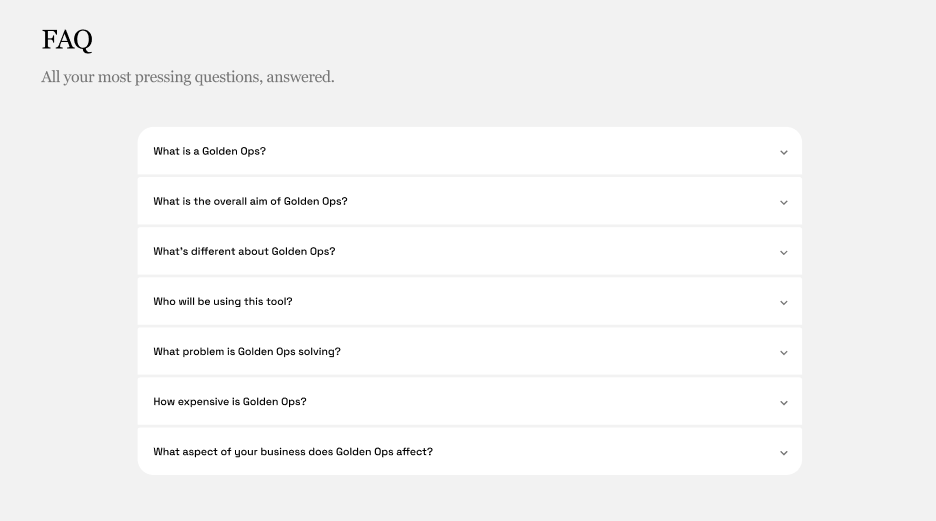The image size is (936, 521).
Task: Click the chevron for 'overall aim of Golden Ops'
Action: 783,203
